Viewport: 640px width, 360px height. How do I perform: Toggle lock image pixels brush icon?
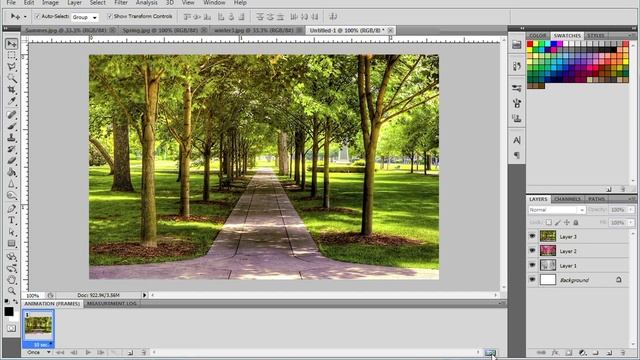pos(558,222)
